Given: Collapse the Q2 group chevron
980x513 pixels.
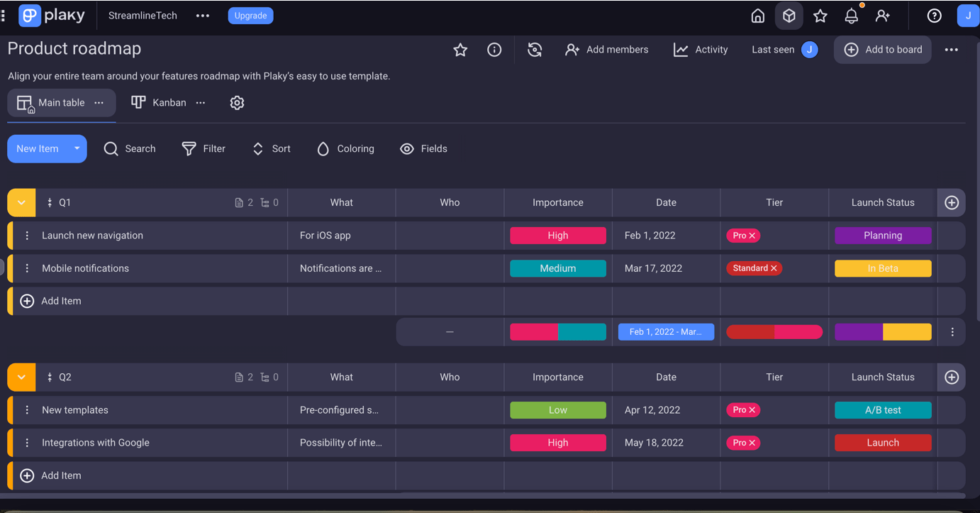Looking at the screenshot, I should (x=21, y=377).
